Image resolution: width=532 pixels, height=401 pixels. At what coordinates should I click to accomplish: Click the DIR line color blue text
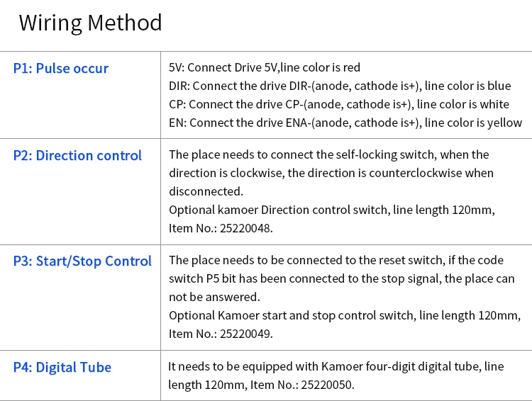coord(340,86)
